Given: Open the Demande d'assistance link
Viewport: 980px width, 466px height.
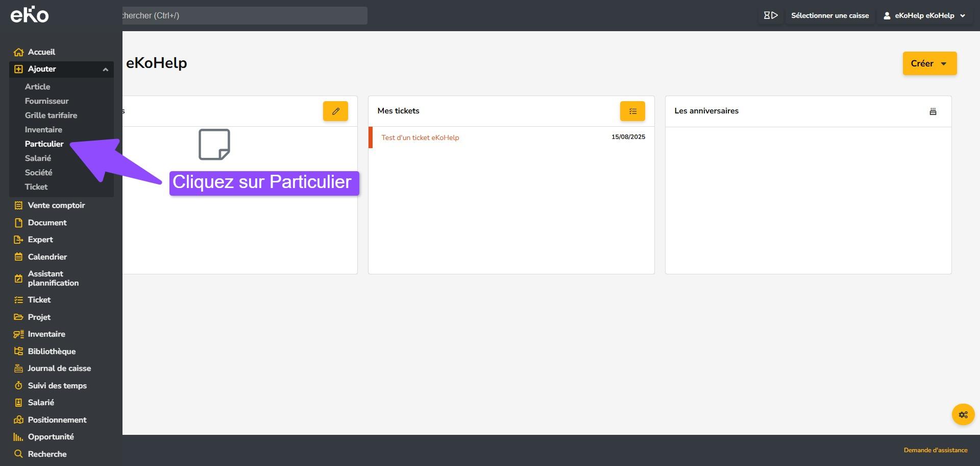Looking at the screenshot, I should [935, 450].
